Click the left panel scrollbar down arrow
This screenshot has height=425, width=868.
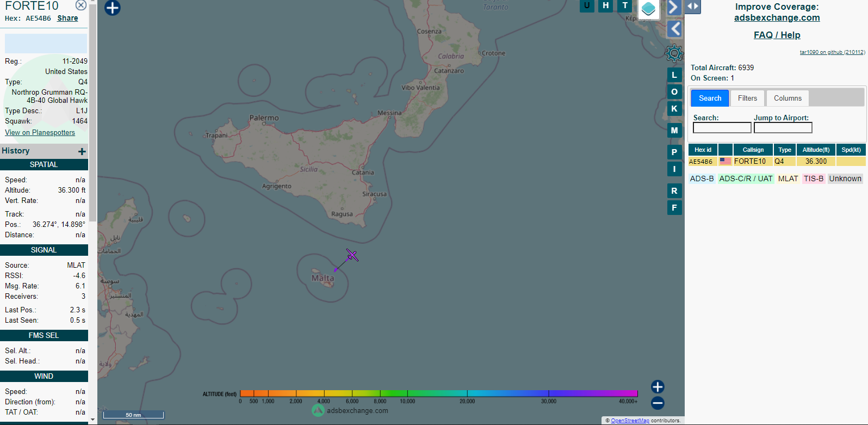(92, 420)
